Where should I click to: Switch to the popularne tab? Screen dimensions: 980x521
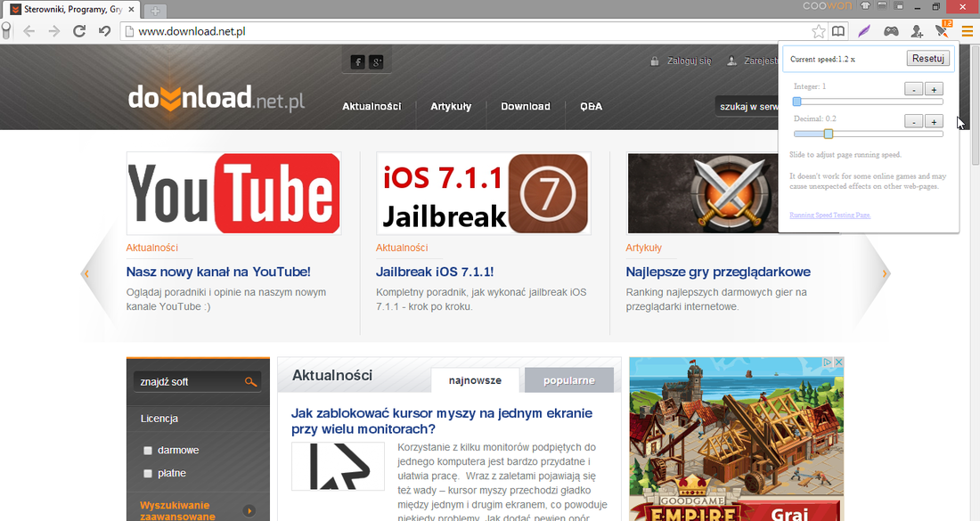tap(568, 380)
